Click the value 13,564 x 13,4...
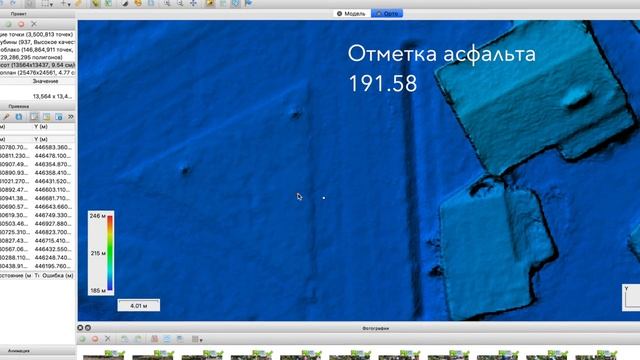This screenshot has height=360, width=640. pos(52,96)
